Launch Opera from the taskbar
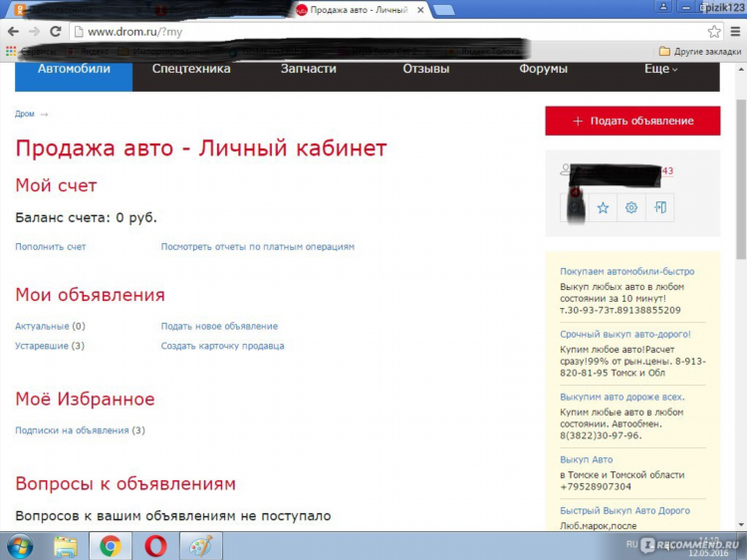Image resolution: width=747 pixels, height=560 pixels. (155, 546)
